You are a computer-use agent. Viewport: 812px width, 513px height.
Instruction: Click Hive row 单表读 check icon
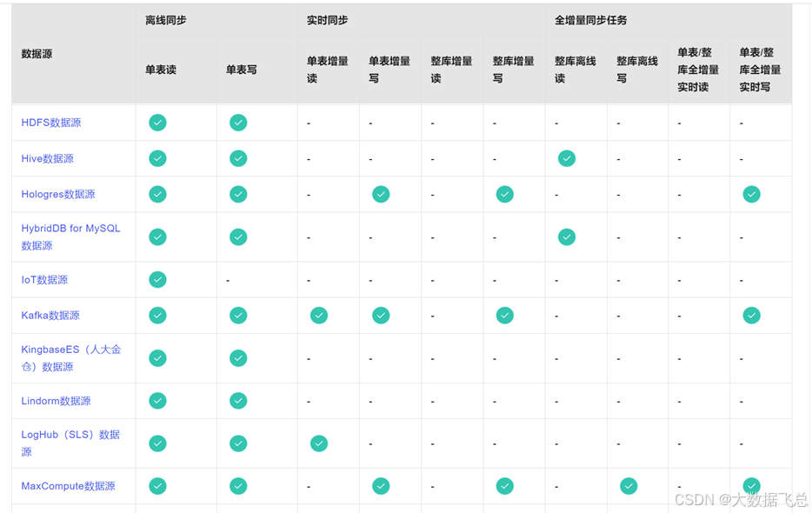tap(157, 158)
